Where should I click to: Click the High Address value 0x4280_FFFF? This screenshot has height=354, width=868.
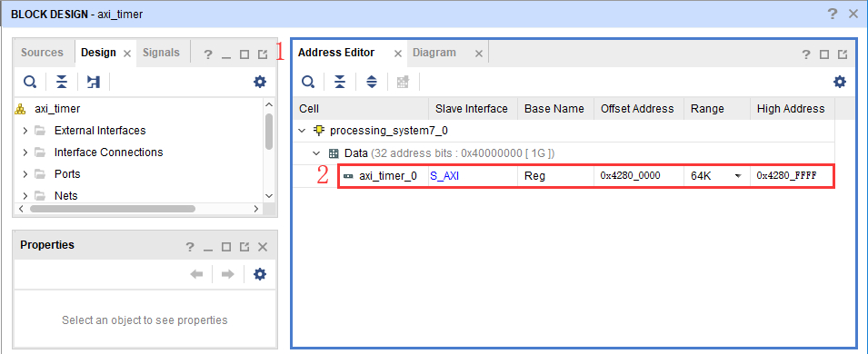click(x=786, y=176)
